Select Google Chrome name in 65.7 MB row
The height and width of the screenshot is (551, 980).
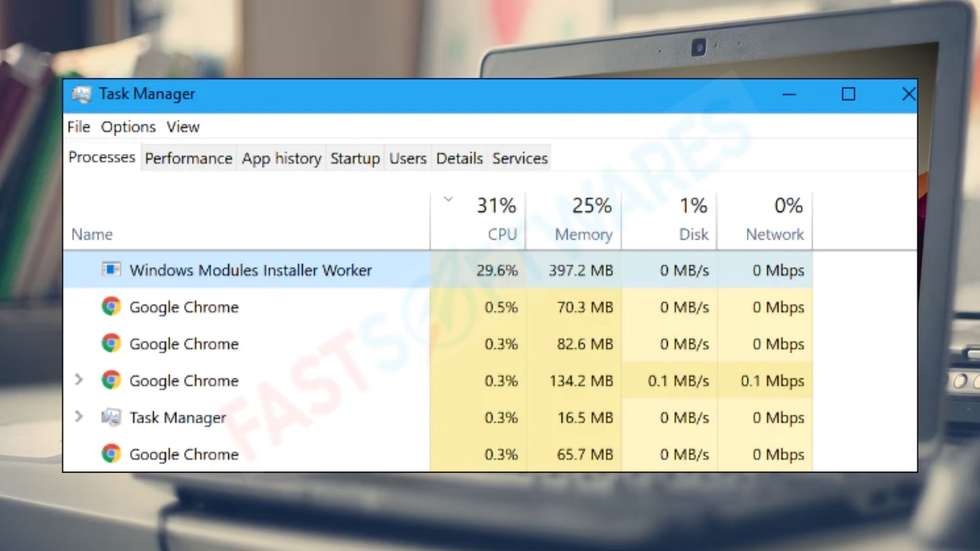[x=184, y=454]
